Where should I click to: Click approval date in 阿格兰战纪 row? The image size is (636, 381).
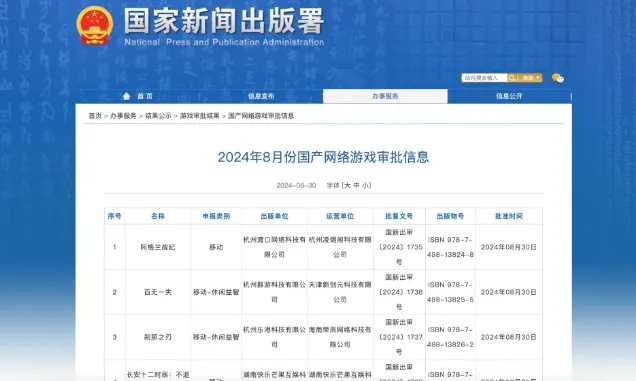(x=509, y=247)
